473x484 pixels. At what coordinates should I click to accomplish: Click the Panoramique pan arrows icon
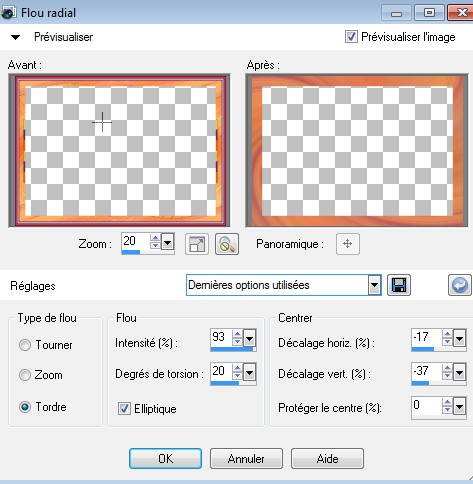(x=348, y=244)
